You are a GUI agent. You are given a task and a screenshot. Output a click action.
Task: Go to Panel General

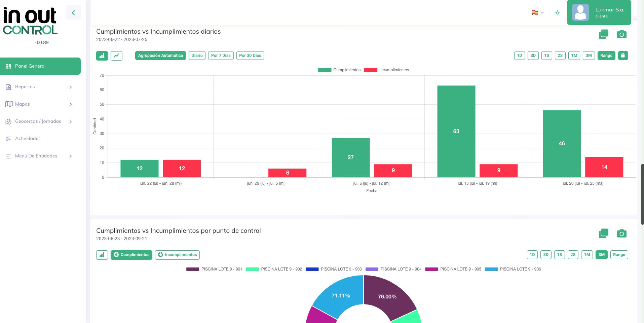tap(40, 66)
